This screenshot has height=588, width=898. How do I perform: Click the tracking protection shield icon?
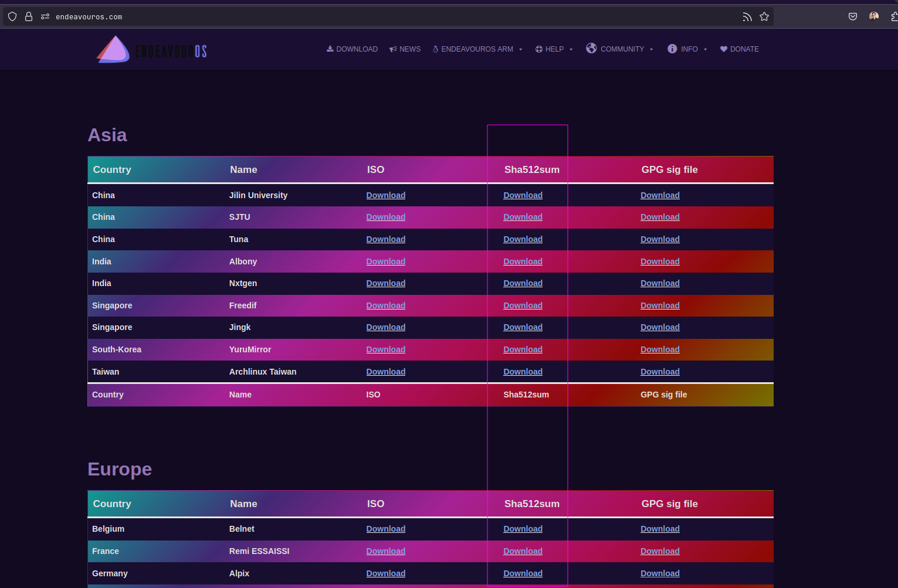pos(12,16)
